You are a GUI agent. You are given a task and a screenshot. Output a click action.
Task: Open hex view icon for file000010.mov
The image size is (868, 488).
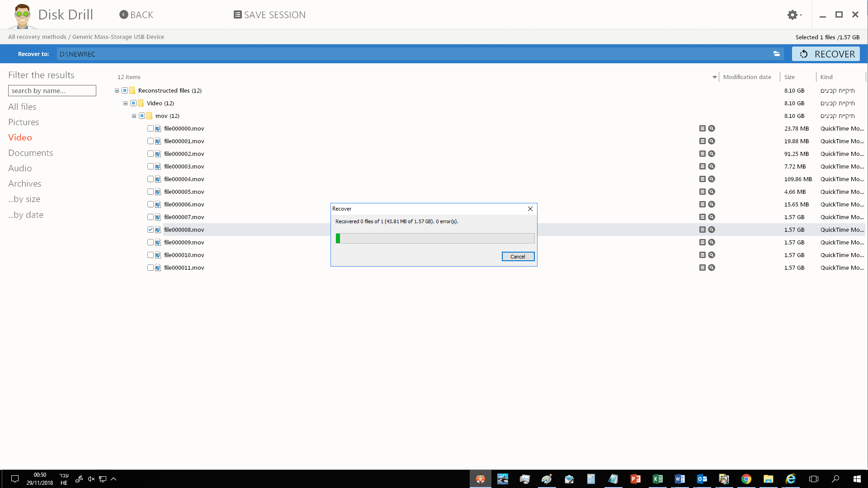click(702, 255)
